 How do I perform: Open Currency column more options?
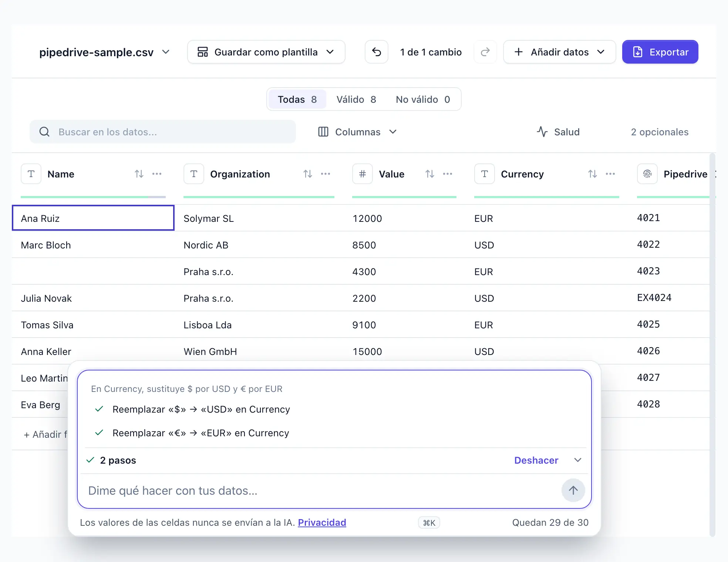click(610, 174)
